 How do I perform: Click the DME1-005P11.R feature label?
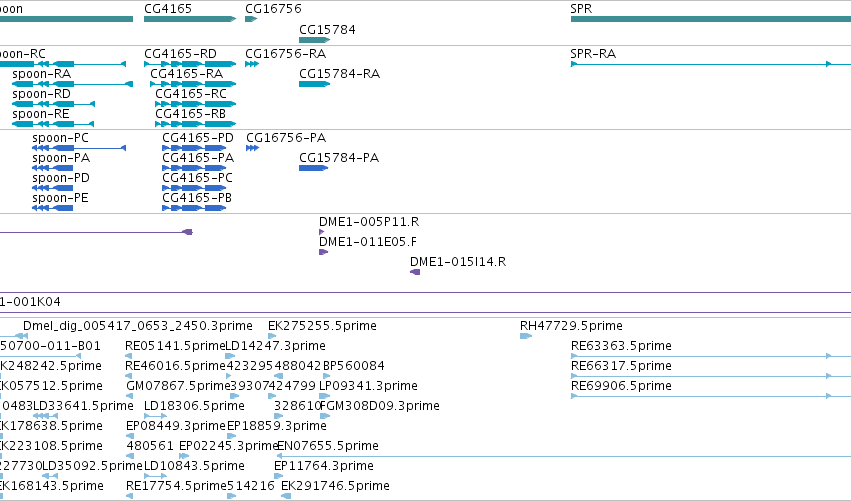pos(369,222)
